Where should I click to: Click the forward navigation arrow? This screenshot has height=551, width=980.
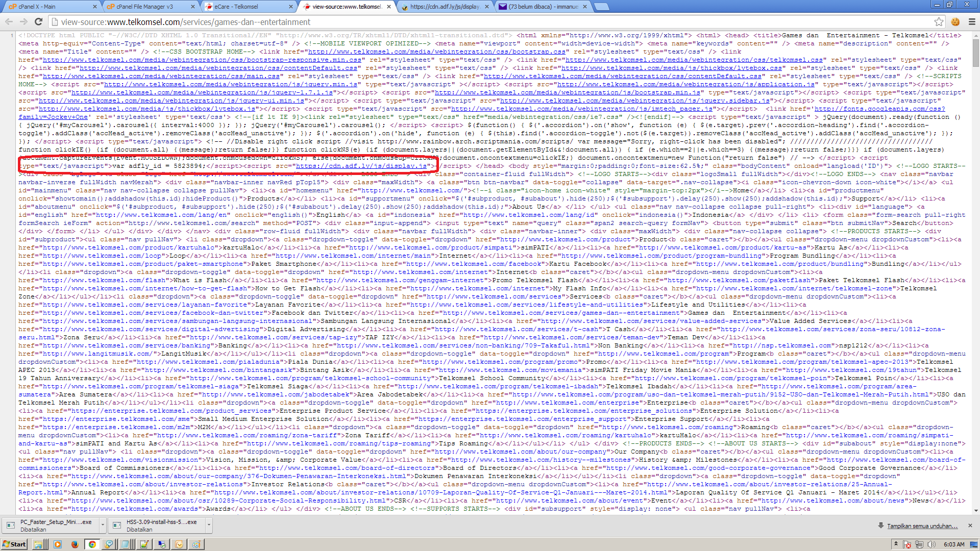coord(23,22)
